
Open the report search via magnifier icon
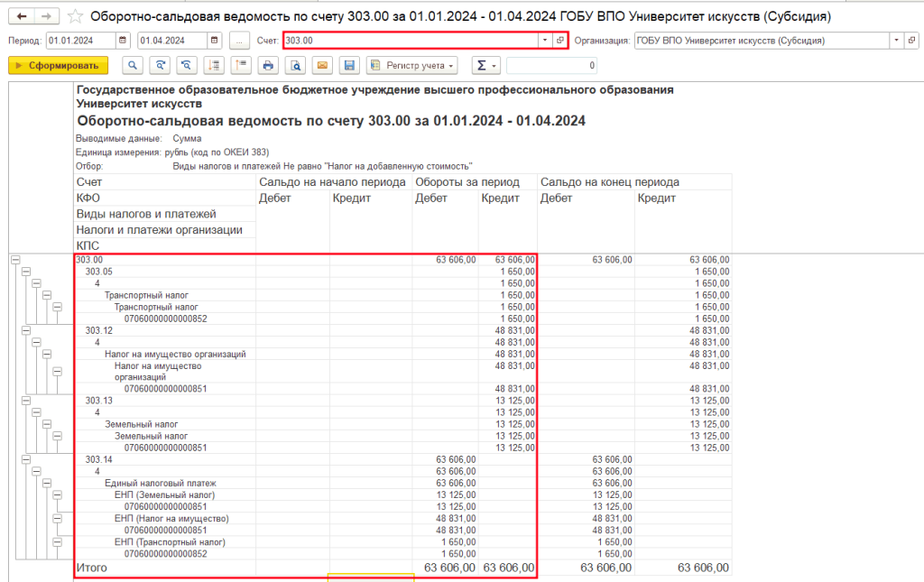click(x=132, y=65)
